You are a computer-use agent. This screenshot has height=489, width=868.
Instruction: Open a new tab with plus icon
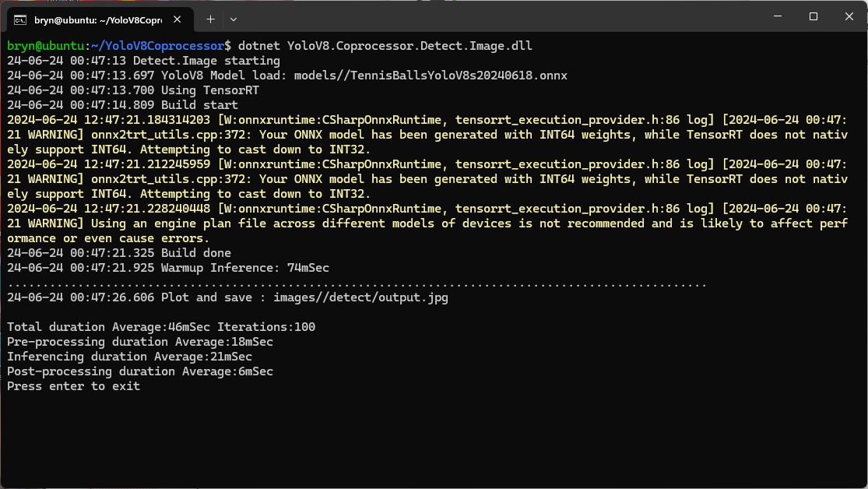210,19
